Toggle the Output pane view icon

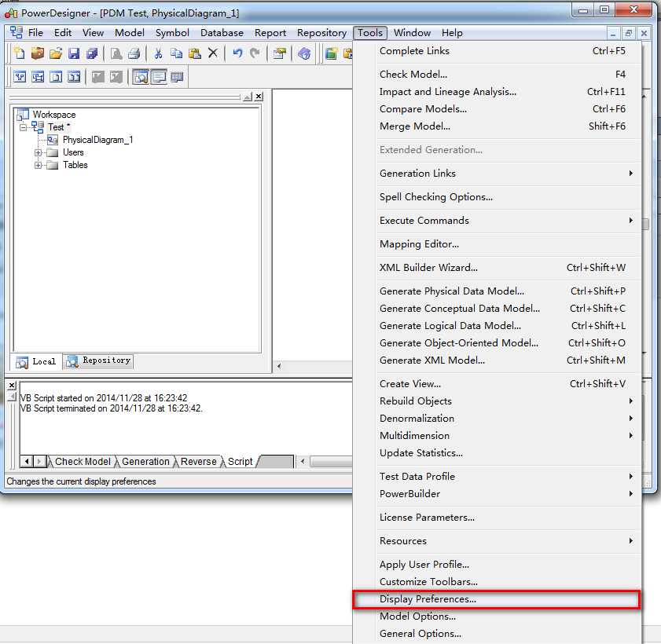point(159,77)
